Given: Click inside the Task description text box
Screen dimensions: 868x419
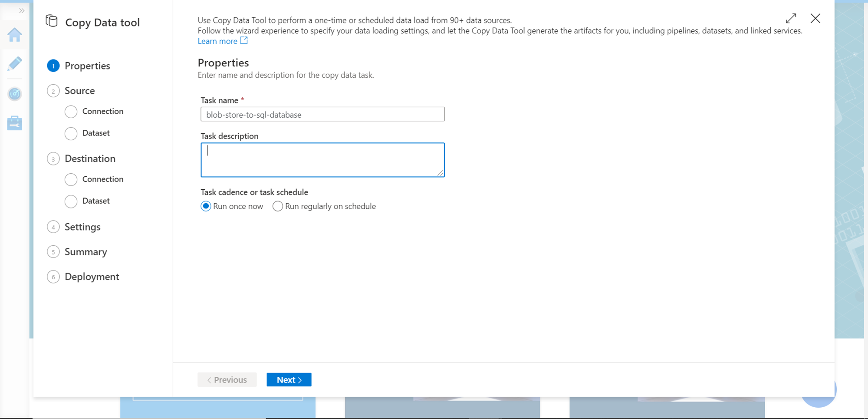Looking at the screenshot, I should (x=322, y=159).
